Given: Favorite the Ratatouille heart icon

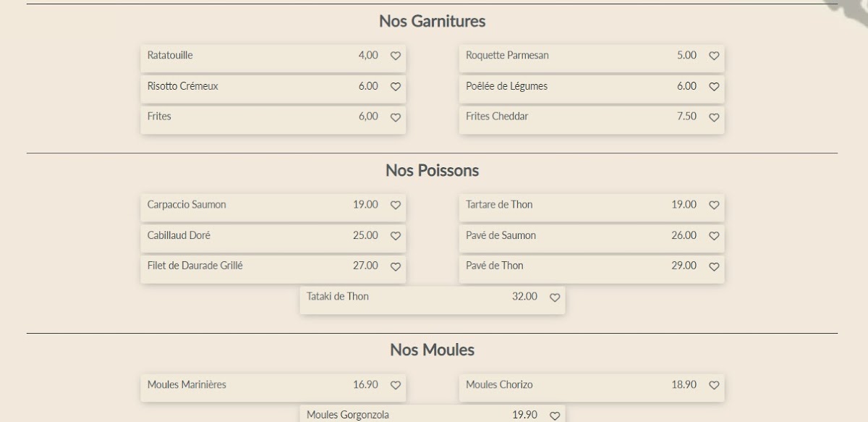Looking at the screenshot, I should pyautogui.click(x=396, y=56).
